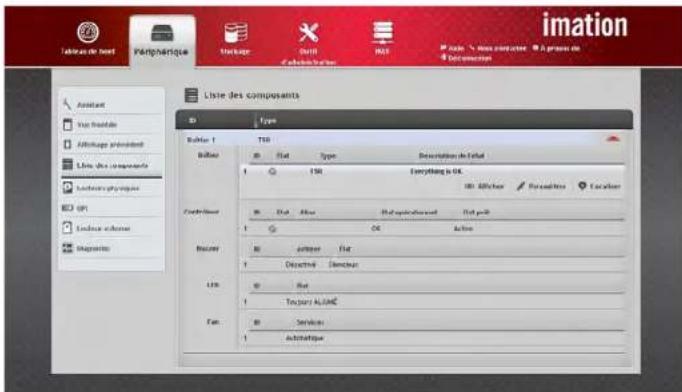This screenshot has width=682, height=392.
Task: Open the À propos de link
Action: [x=556, y=48]
